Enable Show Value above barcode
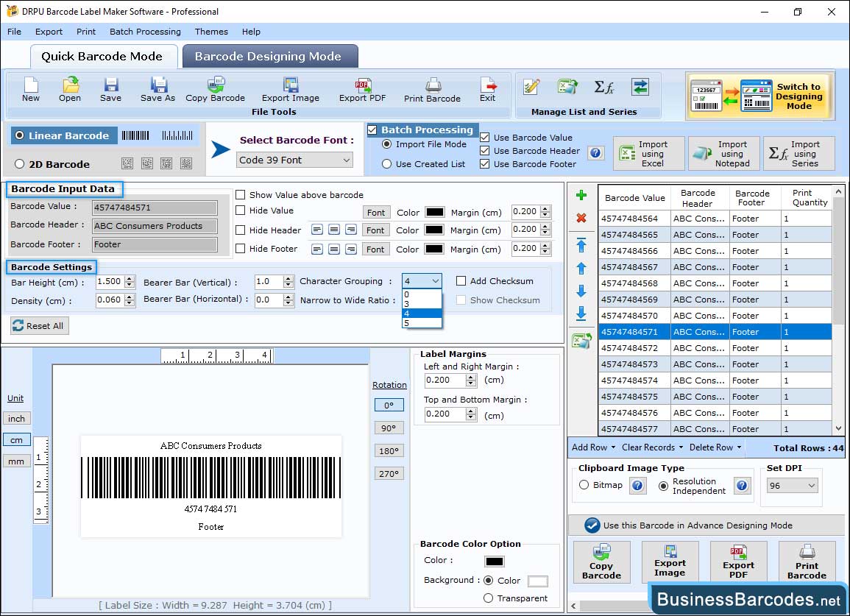The image size is (850, 616). (x=240, y=195)
